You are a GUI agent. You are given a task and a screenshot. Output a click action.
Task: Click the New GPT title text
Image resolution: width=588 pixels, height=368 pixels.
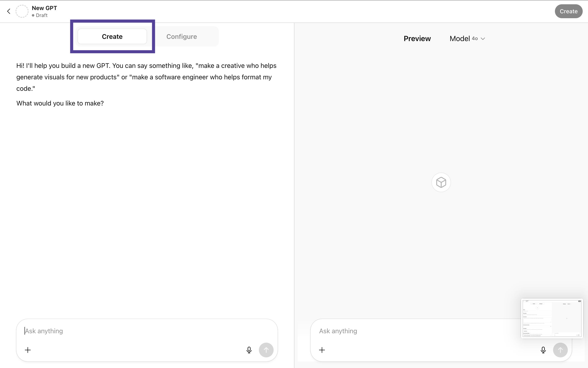click(45, 8)
